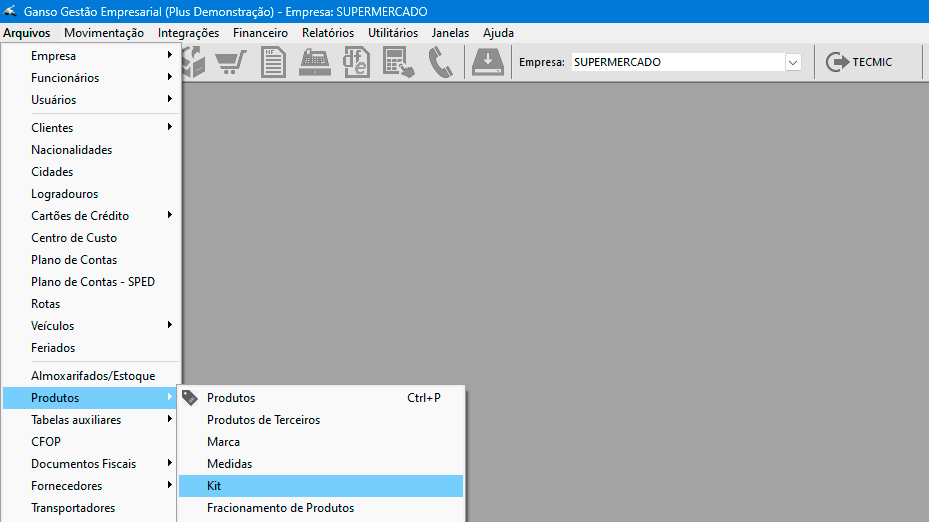Click the Ganso app icon in title bar
The height and width of the screenshot is (522, 929).
9,11
